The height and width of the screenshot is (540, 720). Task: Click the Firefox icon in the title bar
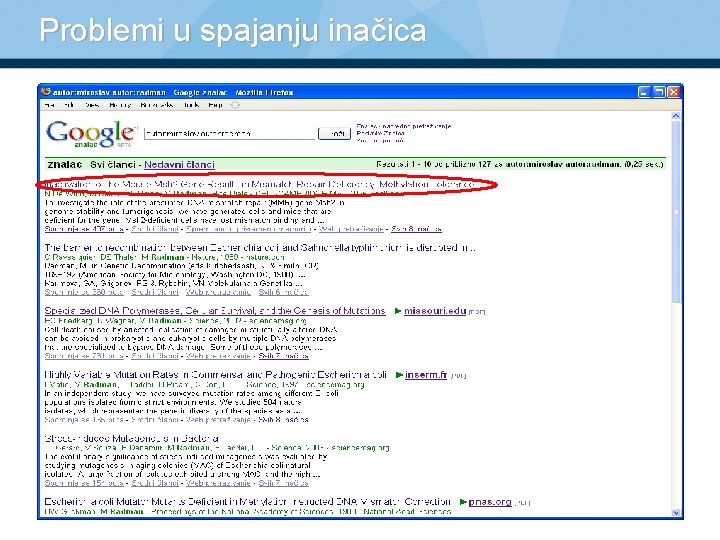pos(45,92)
